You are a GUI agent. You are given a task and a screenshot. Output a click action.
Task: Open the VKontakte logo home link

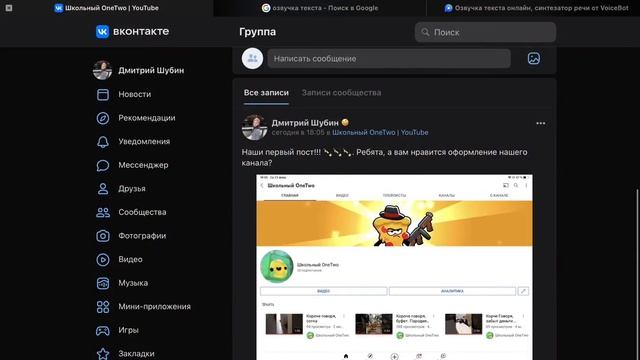click(132, 31)
